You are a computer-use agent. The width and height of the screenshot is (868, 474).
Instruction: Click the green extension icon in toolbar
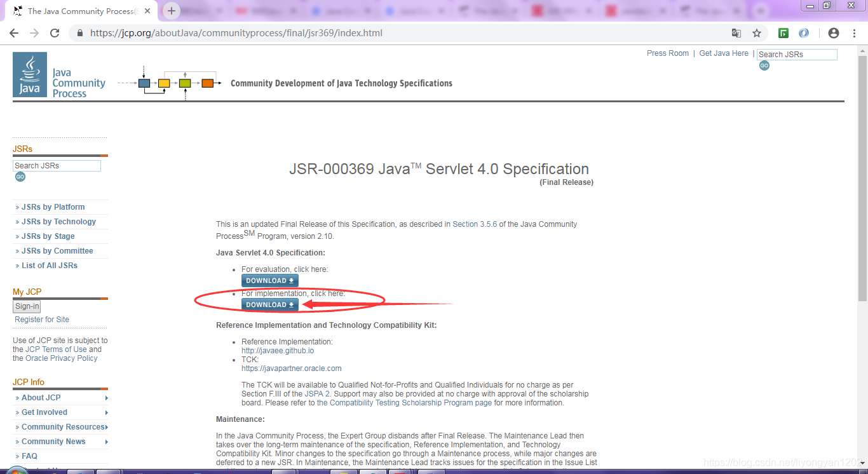click(x=784, y=33)
